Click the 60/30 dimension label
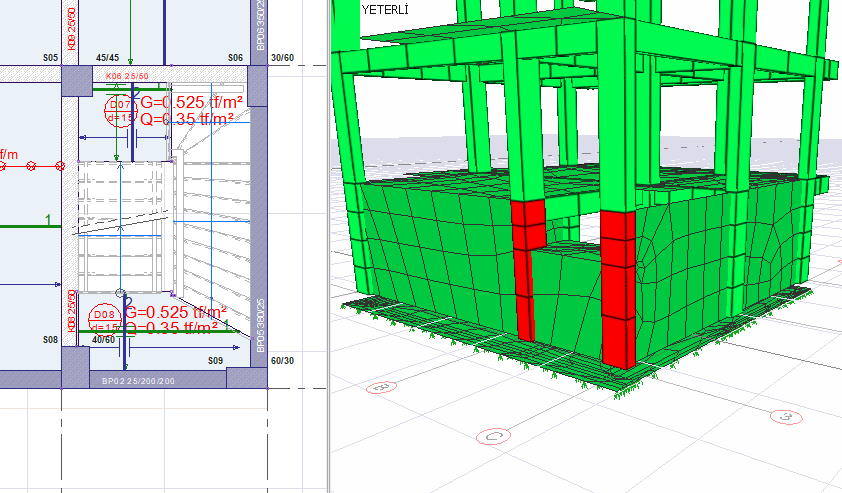The image size is (842, 493). click(x=283, y=360)
